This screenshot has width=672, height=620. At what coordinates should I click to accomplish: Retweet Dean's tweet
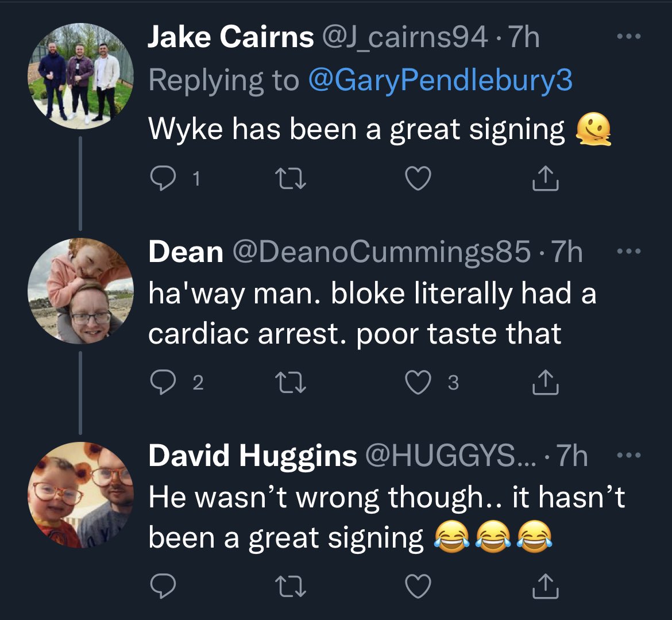290,383
